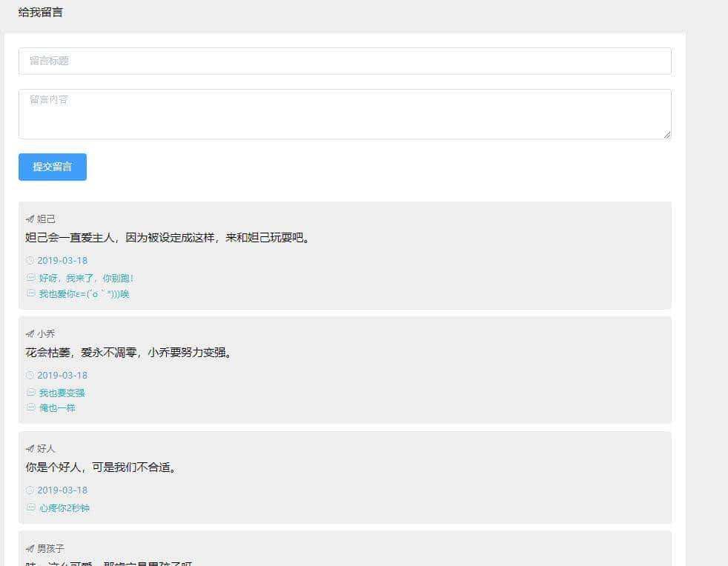The height and width of the screenshot is (566, 728).
Task: Click comment icon beside 俺也一样
Action: [31, 408]
